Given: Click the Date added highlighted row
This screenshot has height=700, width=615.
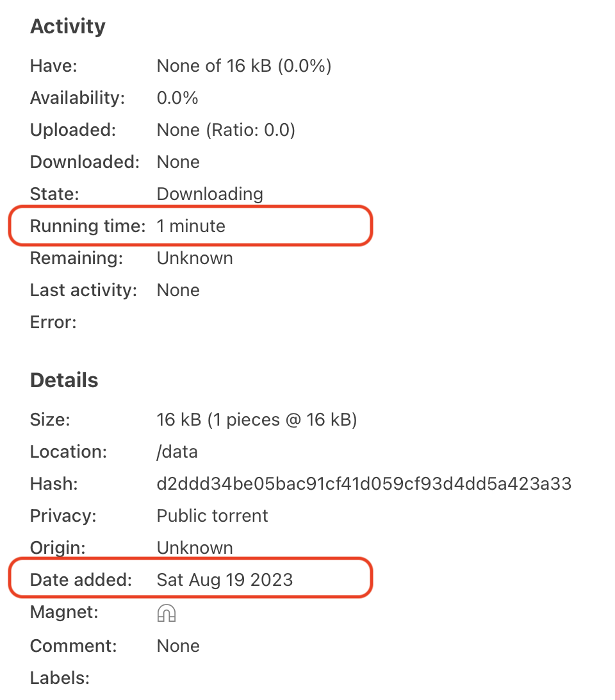Looking at the screenshot, I should point(190,578).
